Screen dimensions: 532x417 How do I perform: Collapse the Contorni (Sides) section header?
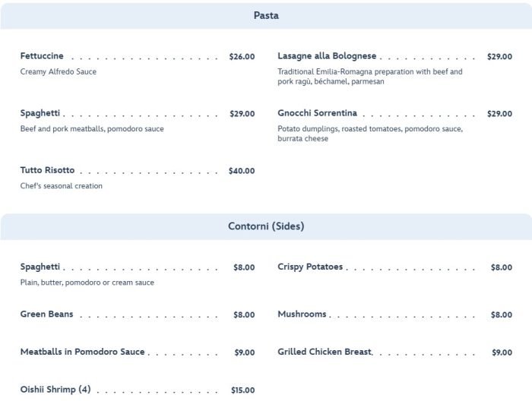point(266,226)
